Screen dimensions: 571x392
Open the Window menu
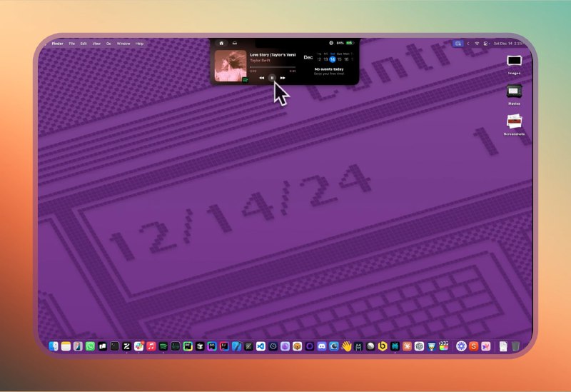point(123,44)
